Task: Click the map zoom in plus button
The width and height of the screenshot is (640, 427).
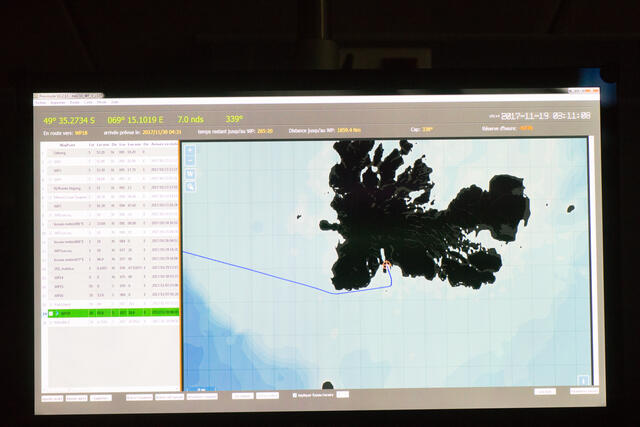Action: click(190, 151)
